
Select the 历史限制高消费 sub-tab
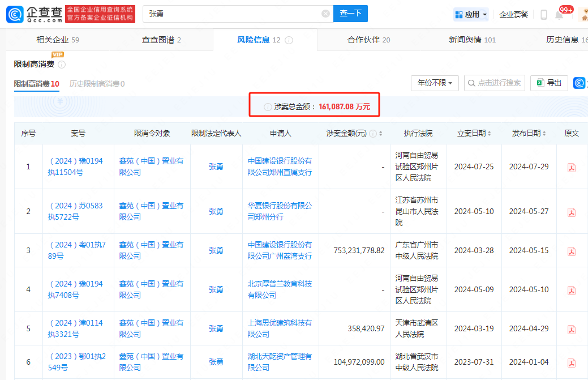coord(96,84)
